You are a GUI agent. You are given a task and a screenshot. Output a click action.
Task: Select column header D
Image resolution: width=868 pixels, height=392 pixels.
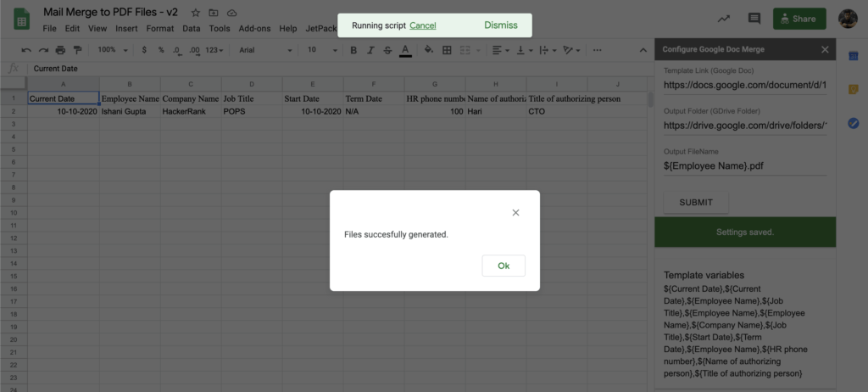pyautogui.click(x=252, y=84)
